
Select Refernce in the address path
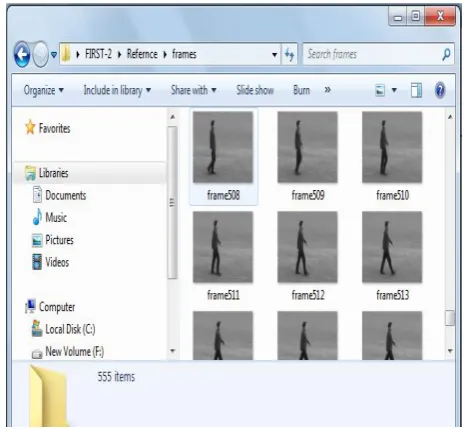(142, 54)
